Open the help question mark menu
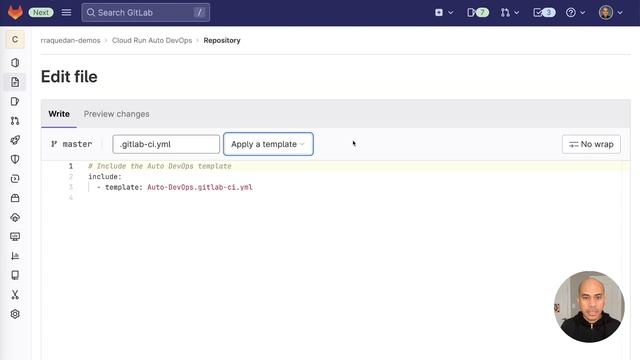 click(x=576, y=13)
